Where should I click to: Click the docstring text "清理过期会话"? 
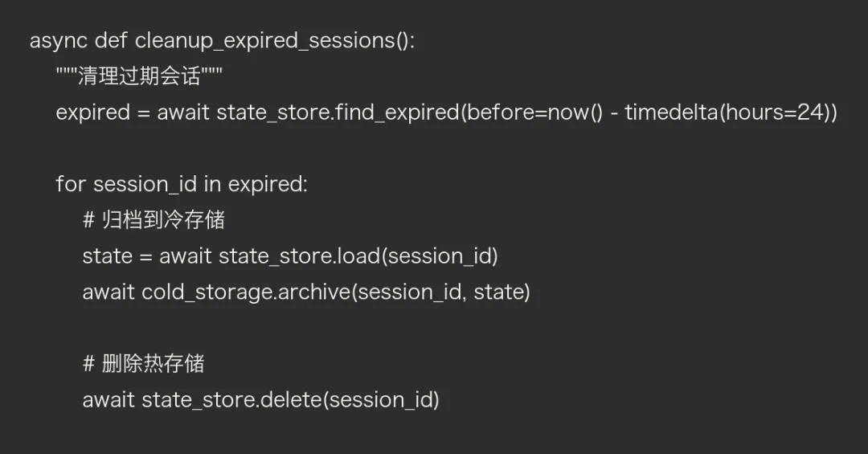pyautogui.click(x=139, y=78)
